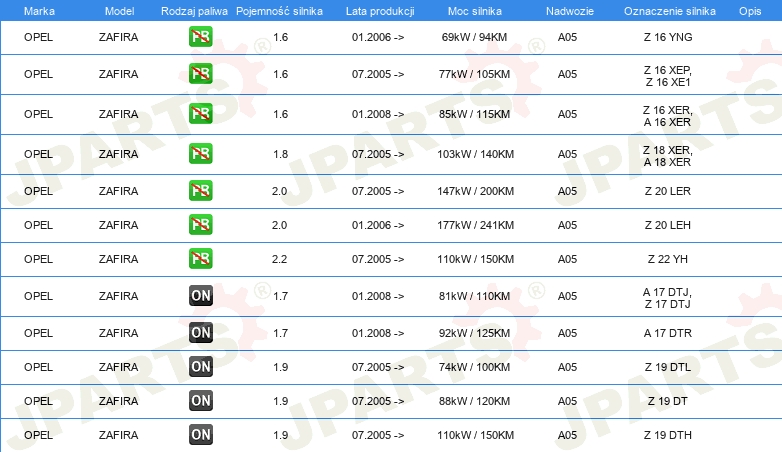Click the power value 77kW / 105KM
Viewport: 782px width, 452px height.
(x=474, y=74)
